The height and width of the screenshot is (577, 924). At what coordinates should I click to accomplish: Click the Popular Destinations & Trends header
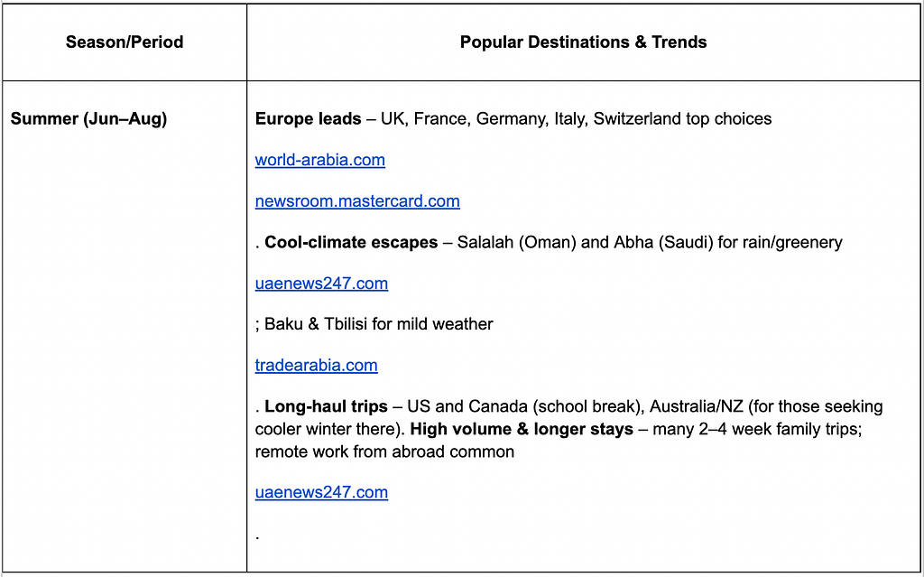point(584,42)
